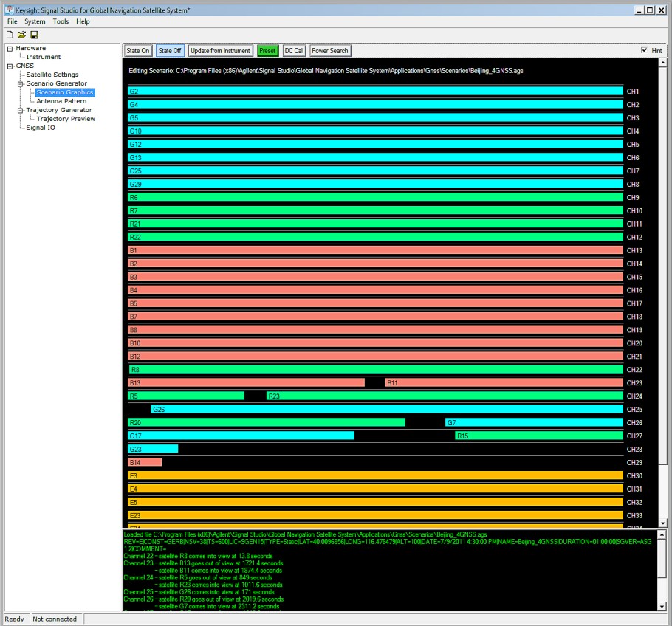
Task: Click the Editing Scenario file path text
Action: (326, 71)
